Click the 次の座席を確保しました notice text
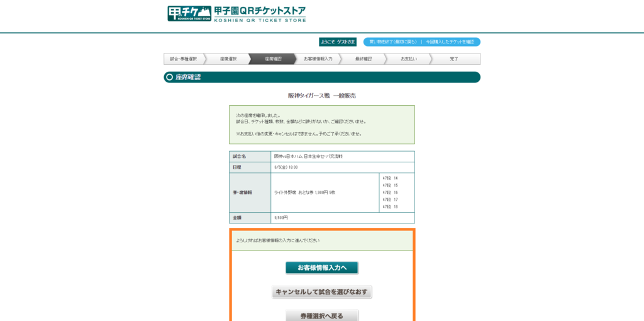Viewport: 644px width, 321px height. (258, 115)
